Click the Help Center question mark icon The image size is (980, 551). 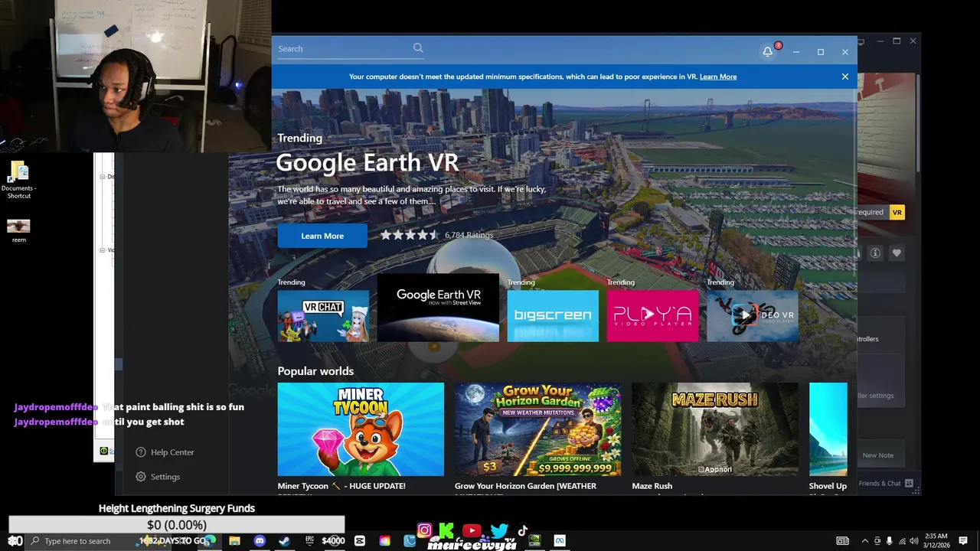(140, 452)
